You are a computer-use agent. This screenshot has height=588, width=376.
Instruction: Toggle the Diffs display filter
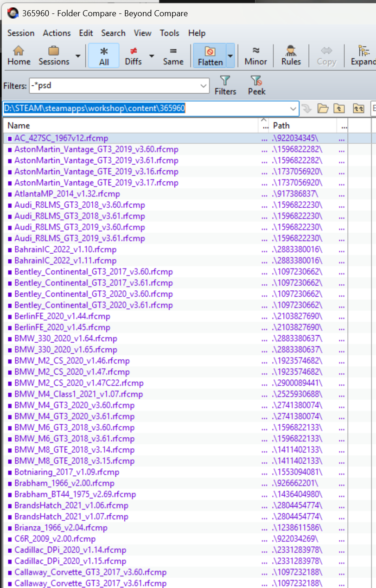[x=134, y=56]
